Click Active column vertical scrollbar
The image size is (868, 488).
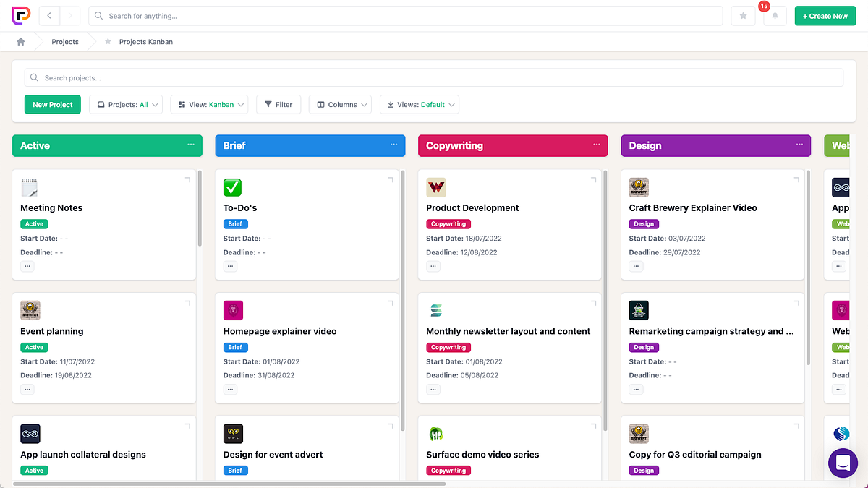pos(200,208)
